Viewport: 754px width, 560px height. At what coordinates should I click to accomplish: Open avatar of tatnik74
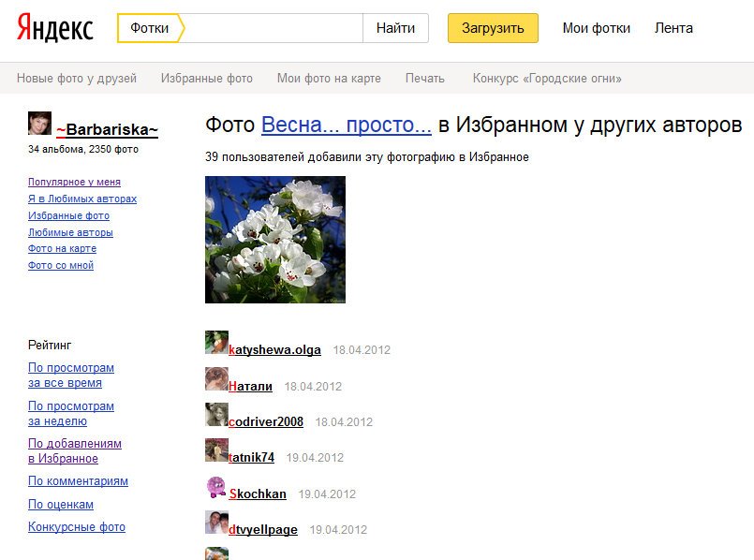(216, 449)
